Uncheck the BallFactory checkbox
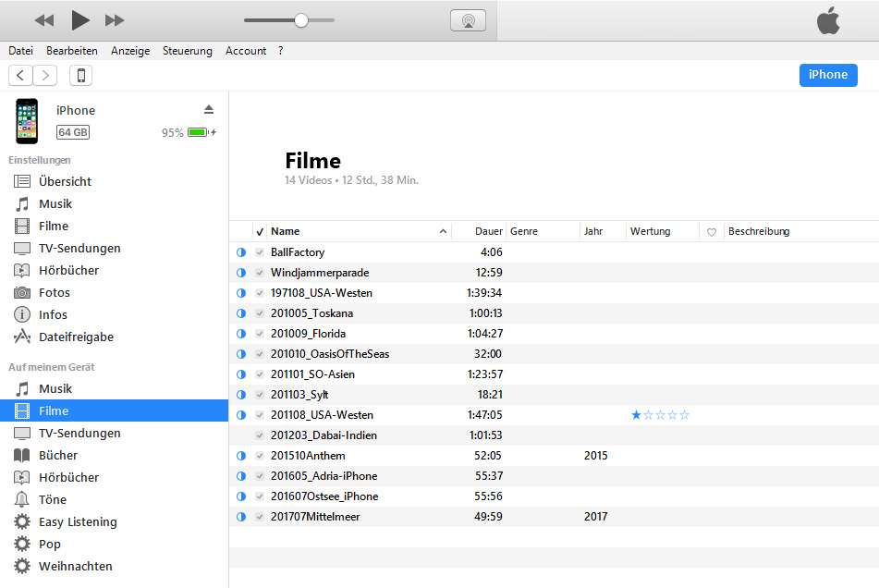This screenshot has width=879, height=588. pyautogui.click(x=260, y=252)
